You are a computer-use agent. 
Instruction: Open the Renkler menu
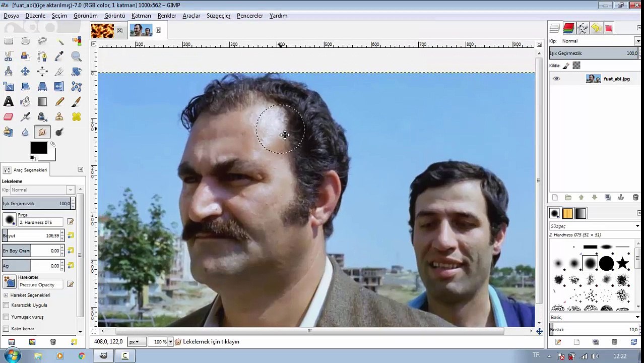point(167,16)
